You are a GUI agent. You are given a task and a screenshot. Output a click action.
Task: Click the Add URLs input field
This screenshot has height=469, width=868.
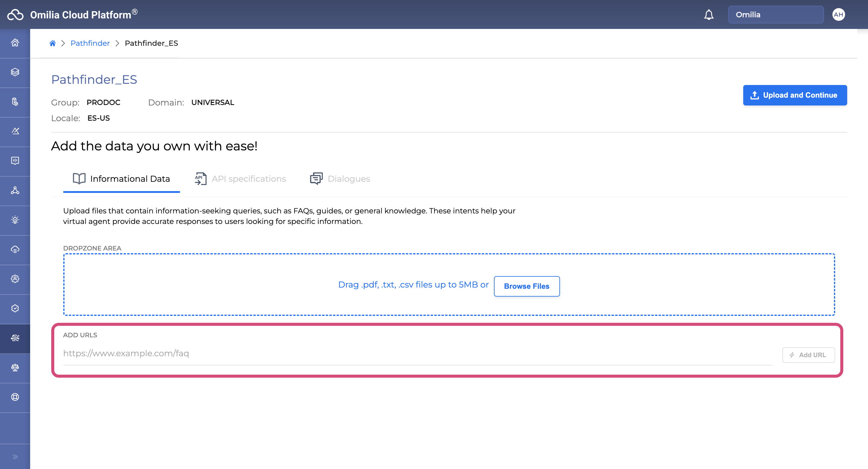(x=417, y=354)
